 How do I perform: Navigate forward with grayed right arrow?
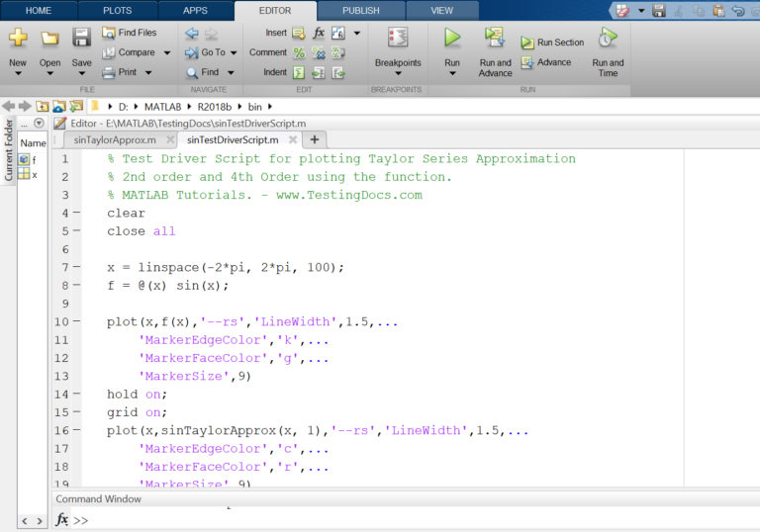point(212,33)
